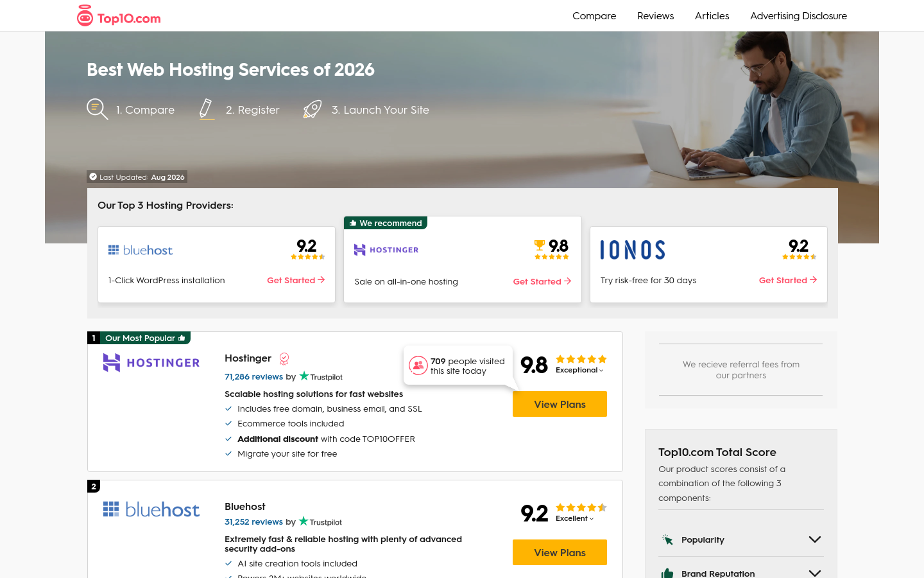
Task: Click Get Started on the IONOS card
Action: [x=788, y=280]
